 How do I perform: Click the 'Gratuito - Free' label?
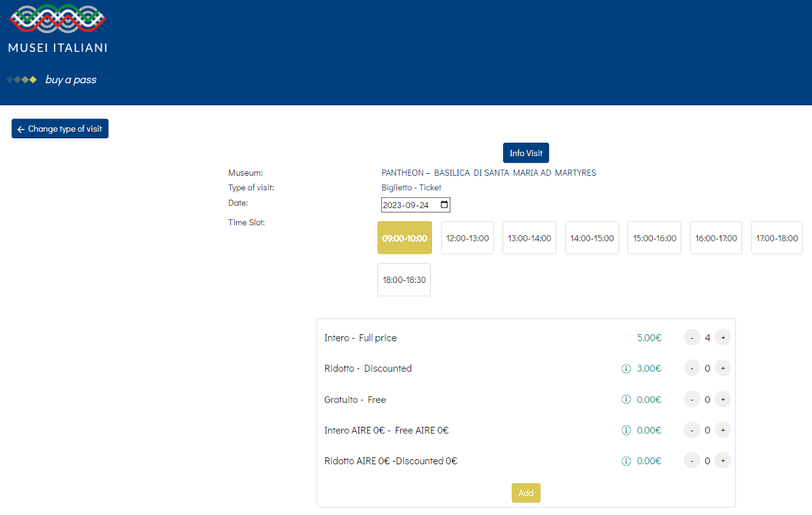[x=355, y=400]
